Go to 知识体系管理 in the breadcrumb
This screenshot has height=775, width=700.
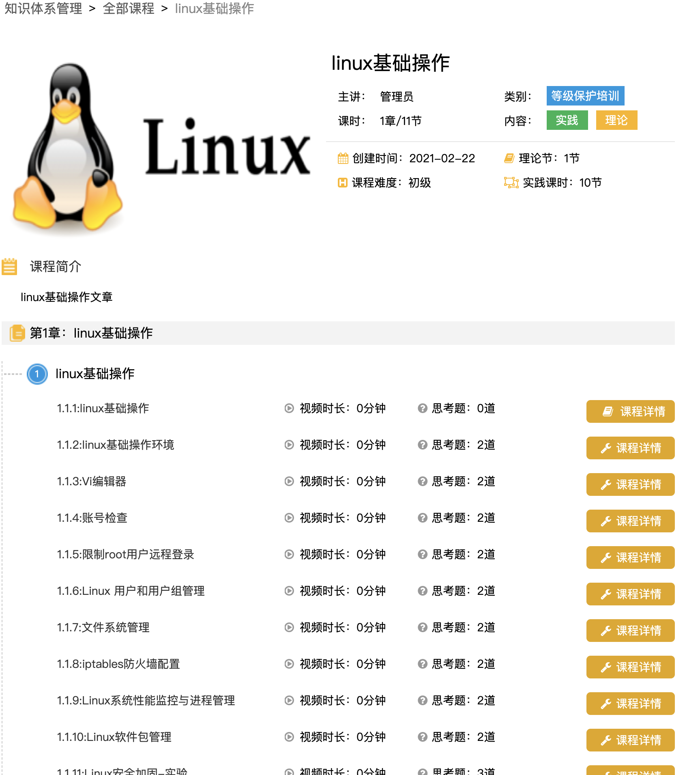43,8
